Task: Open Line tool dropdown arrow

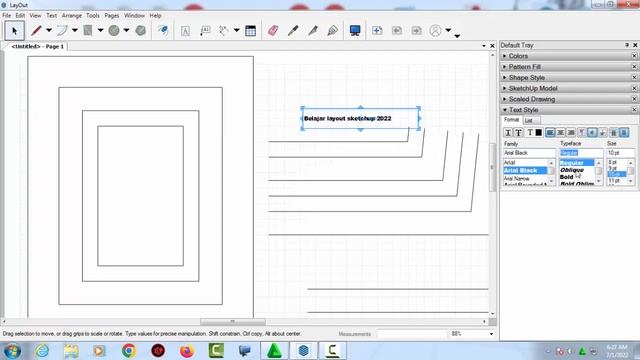Action: (49, 31)
